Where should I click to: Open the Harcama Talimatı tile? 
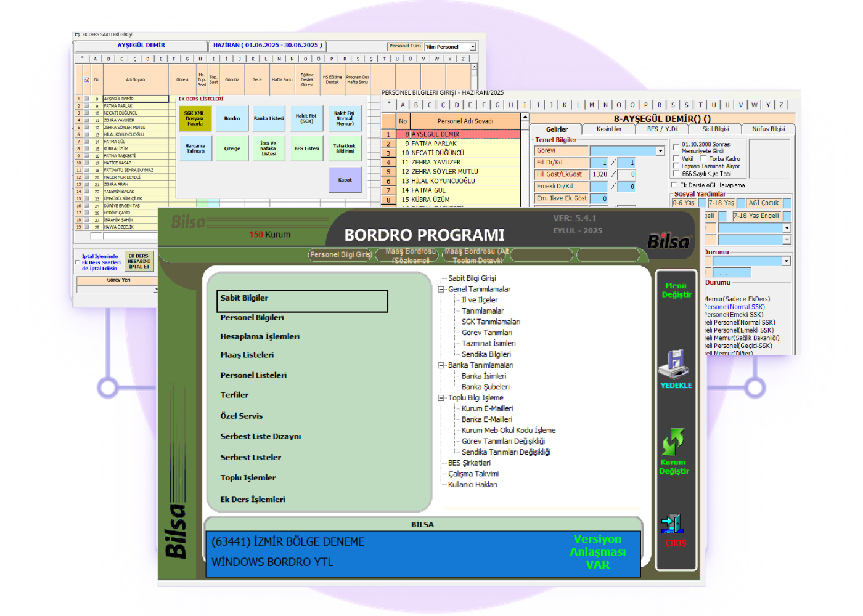coord(195,148)
